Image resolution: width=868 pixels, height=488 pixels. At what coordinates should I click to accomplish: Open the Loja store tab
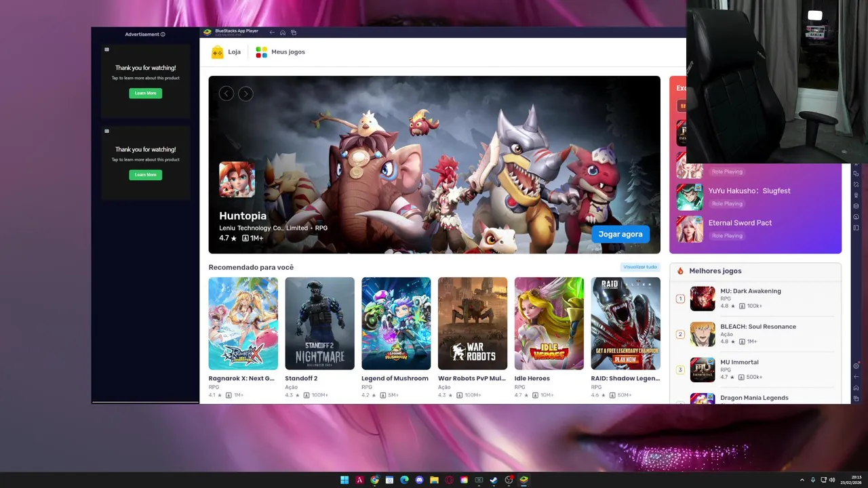coord(226,52)
